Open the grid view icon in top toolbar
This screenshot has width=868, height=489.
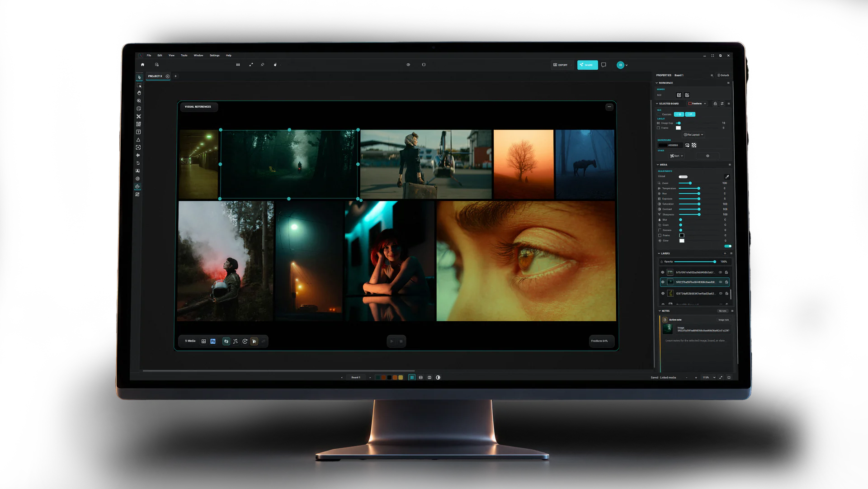coord(238,65)
